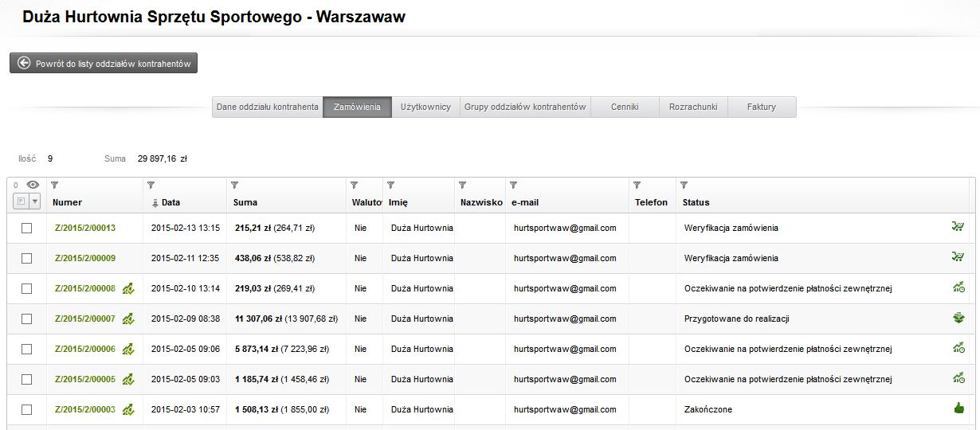Click the filter icon above e-mail column

(513, 185)
